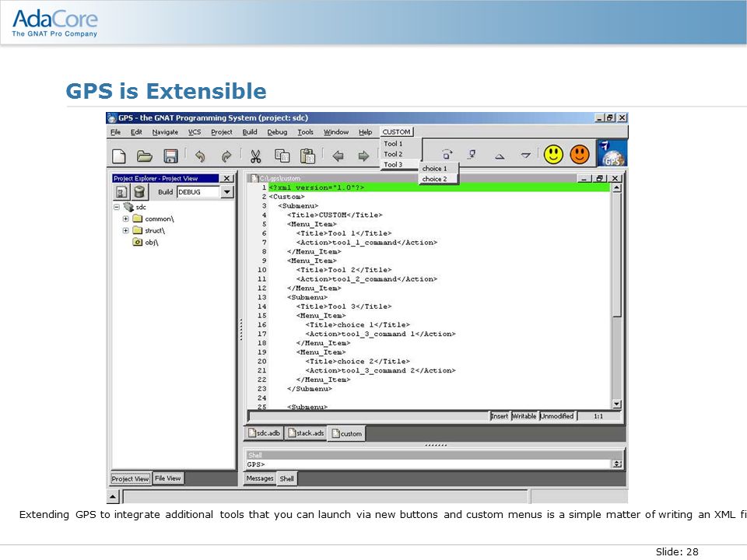Select the Tool 3 submenu entry

point(400,164)
